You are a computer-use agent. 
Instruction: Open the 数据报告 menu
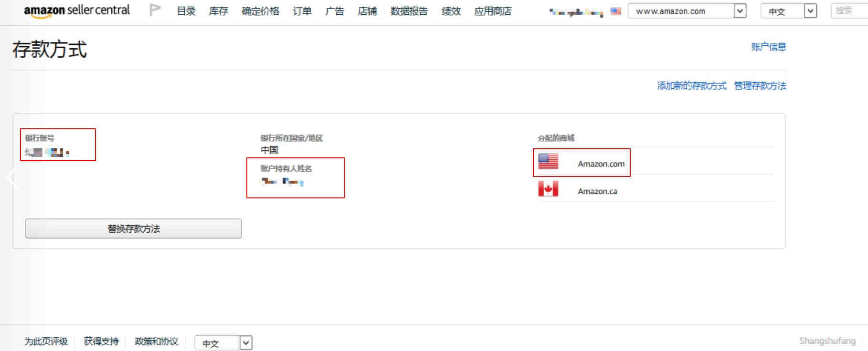[x=409, y=11]
